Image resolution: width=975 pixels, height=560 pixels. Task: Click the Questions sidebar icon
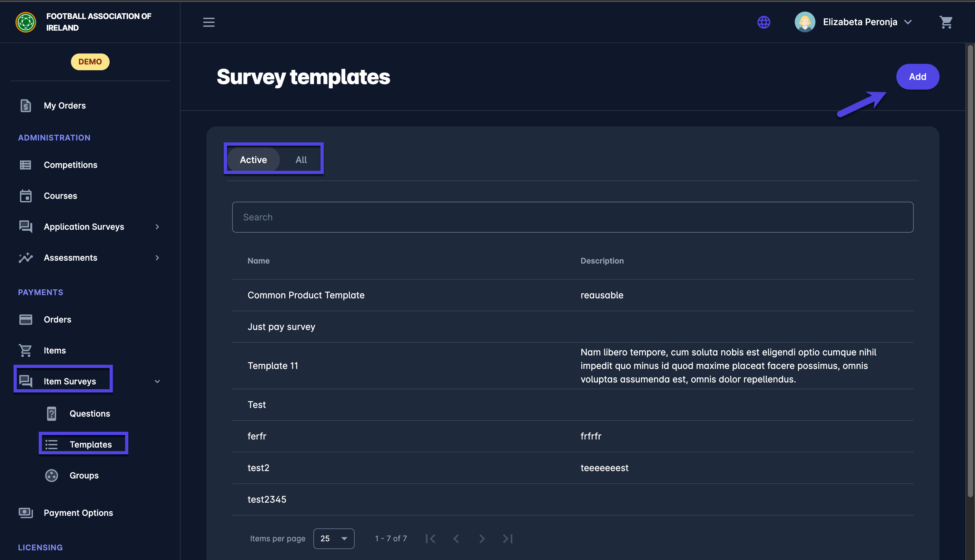(52, 413)
